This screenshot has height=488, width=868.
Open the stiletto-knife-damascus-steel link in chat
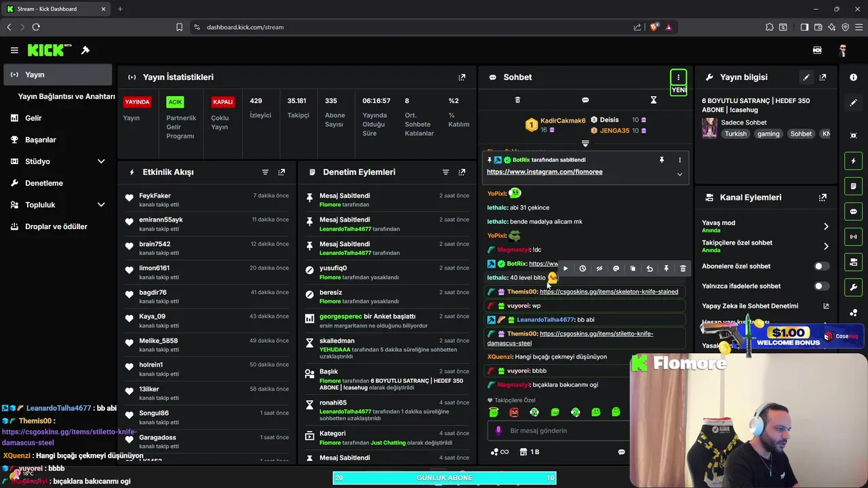(x=570, y=338)
